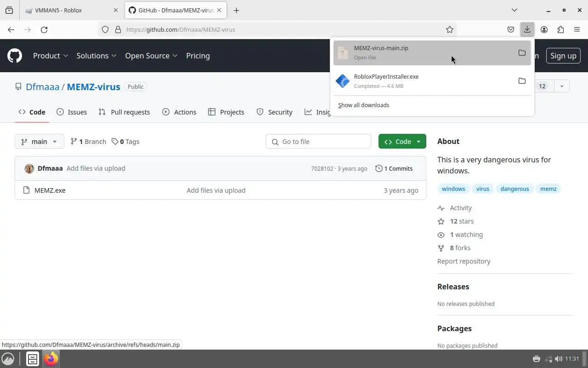The image size is (588, 368).
Task: Close the GitHub Dfmaaa/MEMZ-virus tab
Action: click(x=219, y=10)
